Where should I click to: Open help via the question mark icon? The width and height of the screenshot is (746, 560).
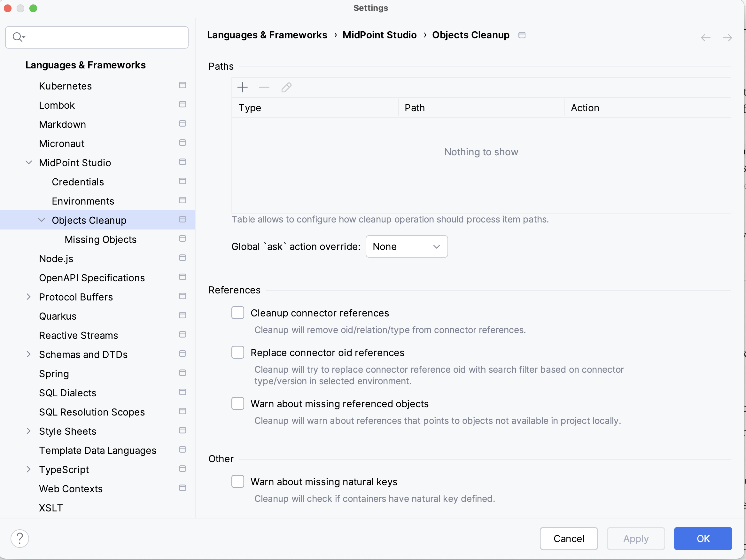[x=19, y=538]
